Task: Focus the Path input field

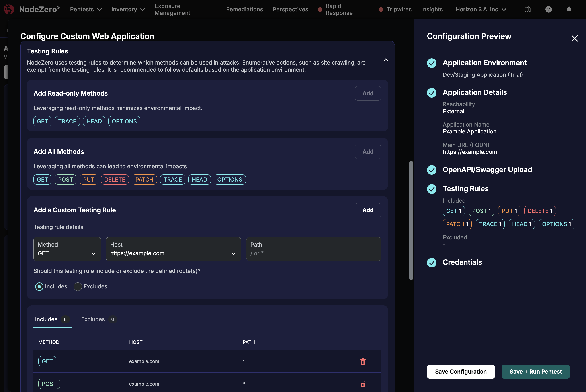Action: pos(313,249)
